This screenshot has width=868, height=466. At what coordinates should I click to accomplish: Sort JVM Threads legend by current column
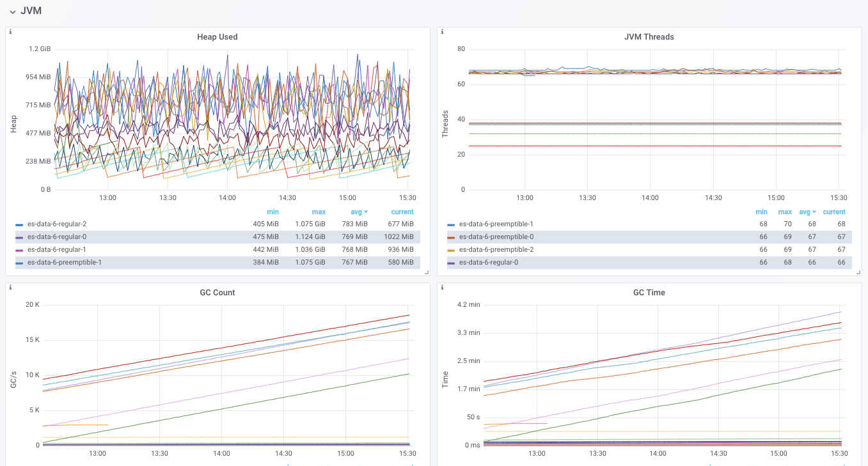tap(834, 212)
